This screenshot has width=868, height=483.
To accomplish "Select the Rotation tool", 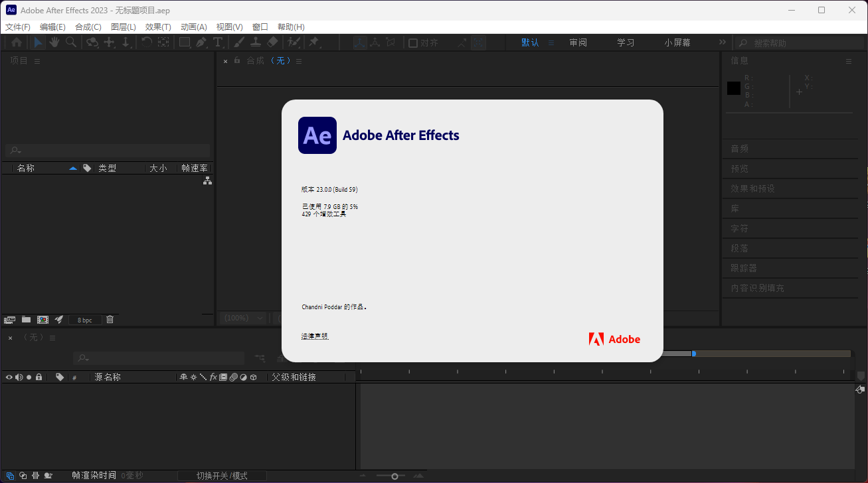I will (147, 42).
